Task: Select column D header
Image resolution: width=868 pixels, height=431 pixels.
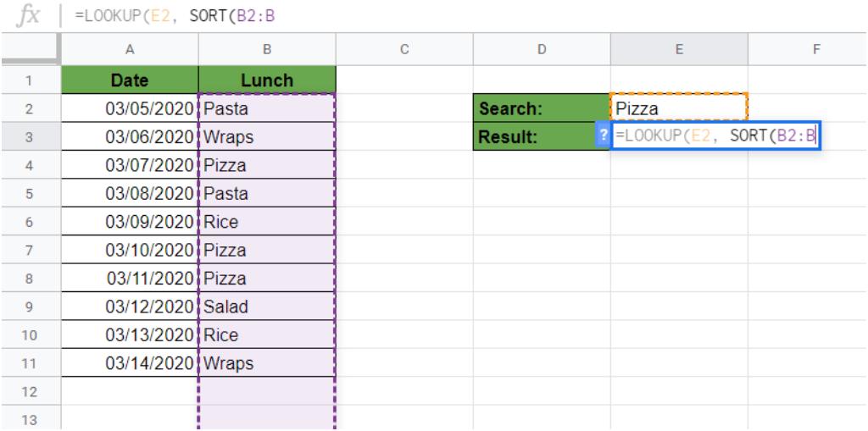Action: click(542, 51)
